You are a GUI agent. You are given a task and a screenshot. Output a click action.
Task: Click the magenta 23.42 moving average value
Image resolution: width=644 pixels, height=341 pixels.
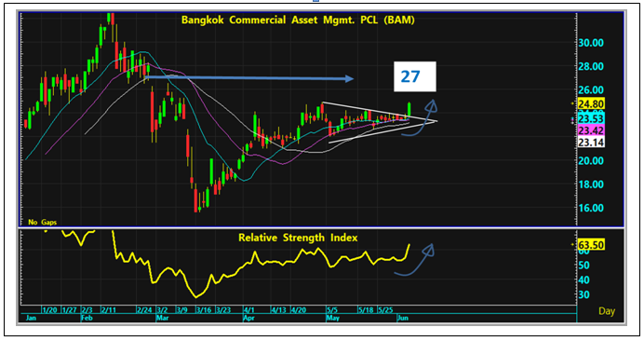(591, 130)
